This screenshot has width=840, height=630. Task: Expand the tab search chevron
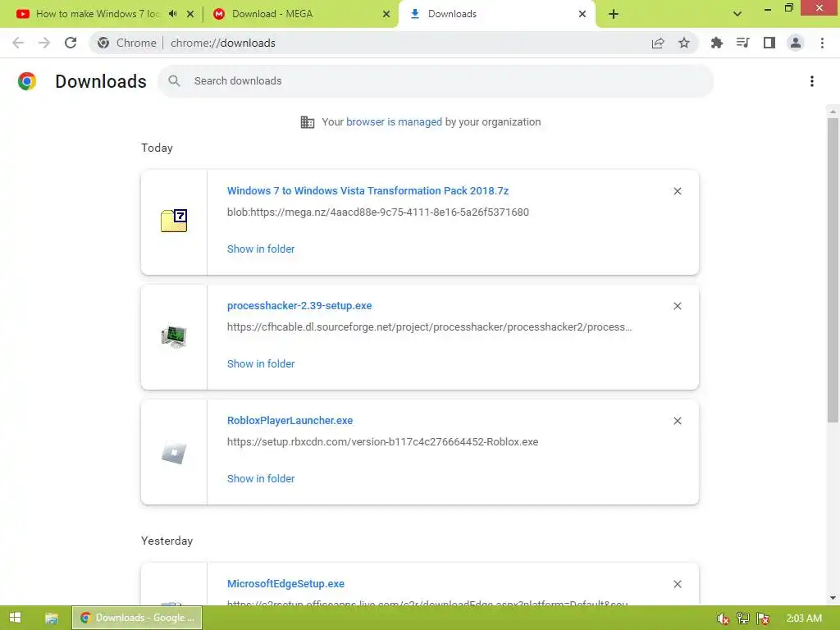[x=737, y=14]
